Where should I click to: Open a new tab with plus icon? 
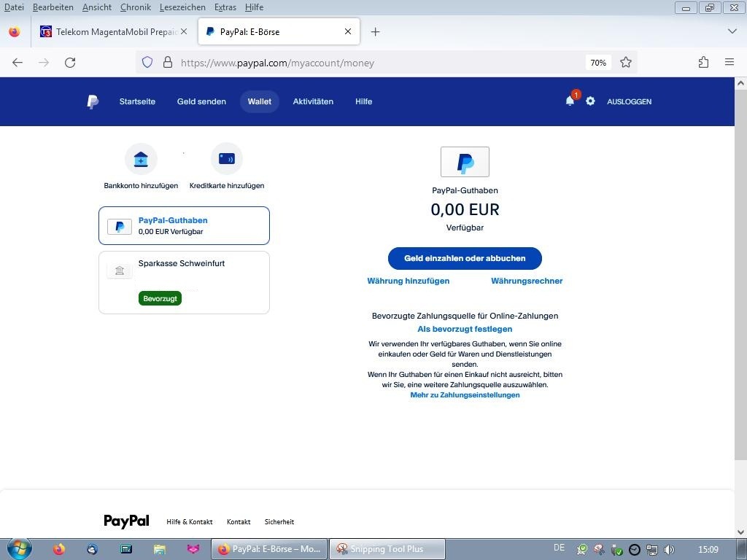click(376, 32)
